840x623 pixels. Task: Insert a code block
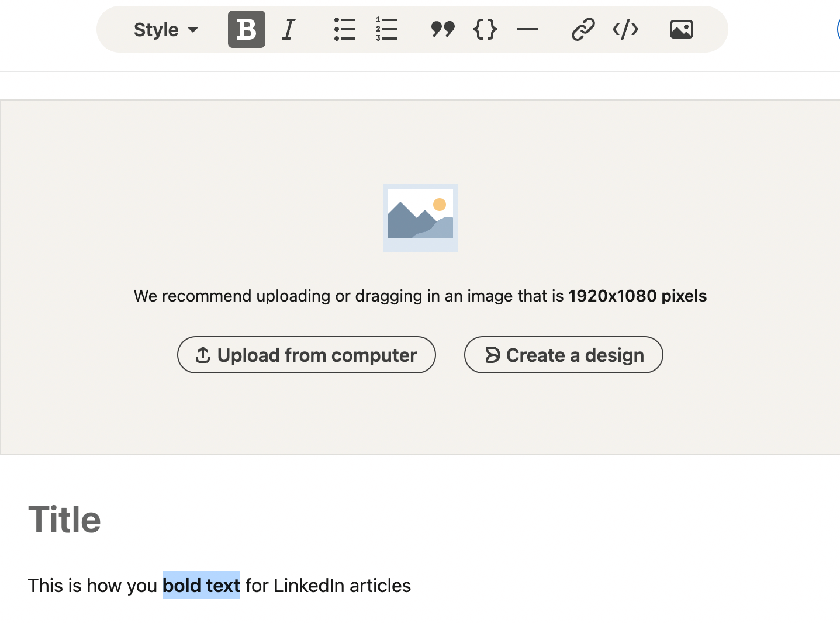[x=485, y=29]
